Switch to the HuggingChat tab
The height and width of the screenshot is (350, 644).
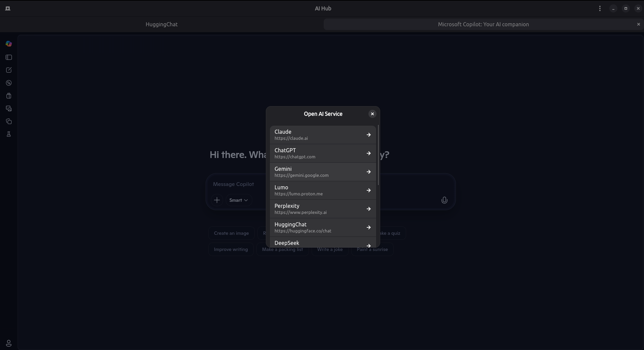coord(162,24)
